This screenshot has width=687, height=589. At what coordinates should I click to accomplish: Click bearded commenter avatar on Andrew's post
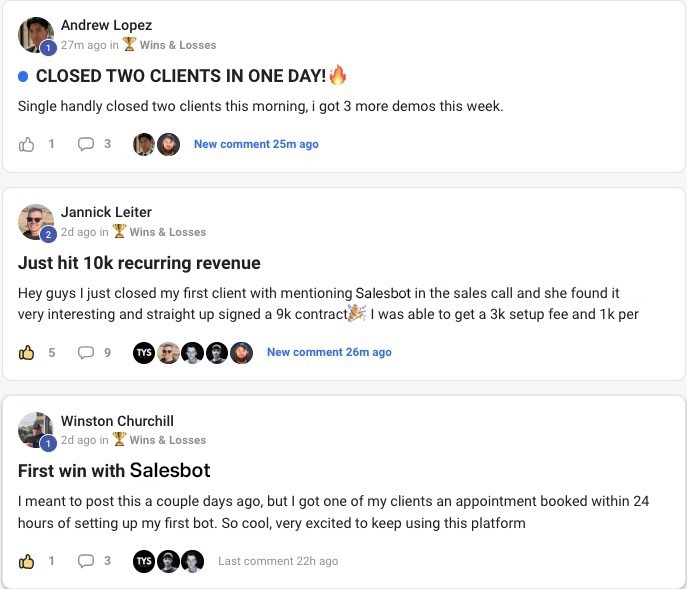point(169,144)
